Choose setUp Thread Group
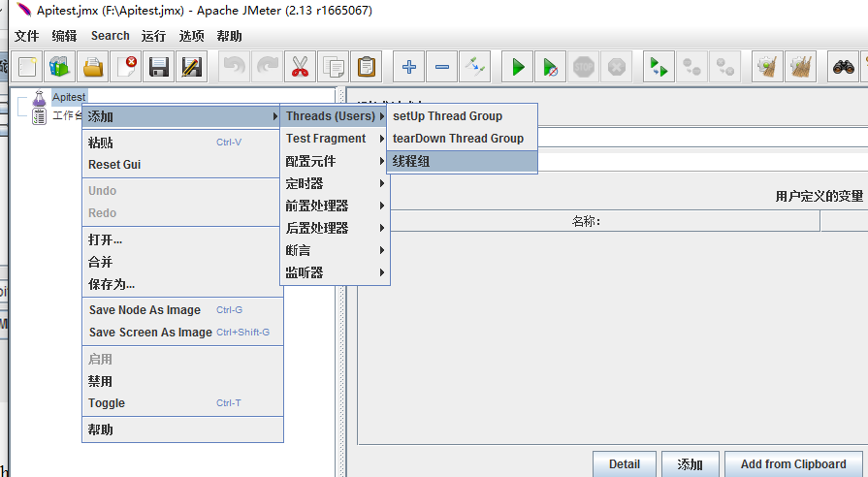This screenshot has width=868, height=477. click(x=462, y=116)
